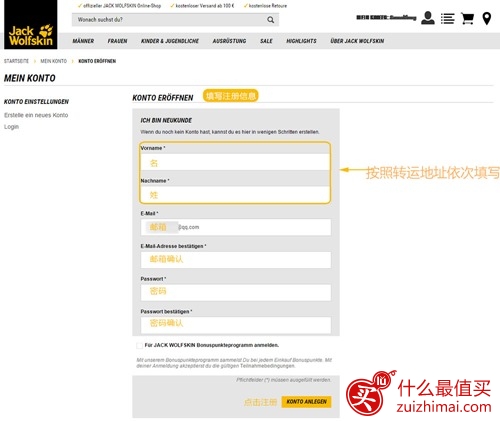This screenshot has height=421, width=500.
Task: Go to MEIN KONTO breadcrumb
Action: (x=54, y=61)
